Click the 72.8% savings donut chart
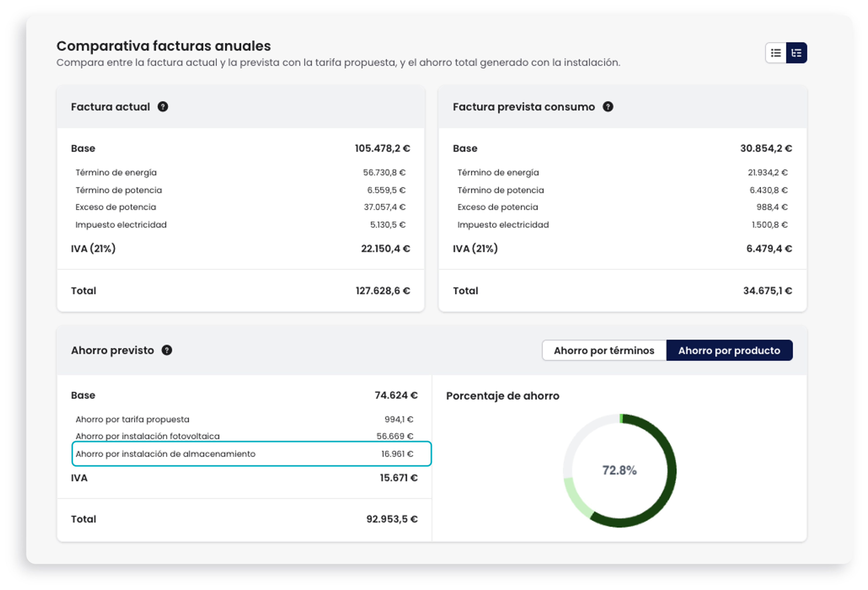Screen dimensions: 868x590 (x=619, y=471)
